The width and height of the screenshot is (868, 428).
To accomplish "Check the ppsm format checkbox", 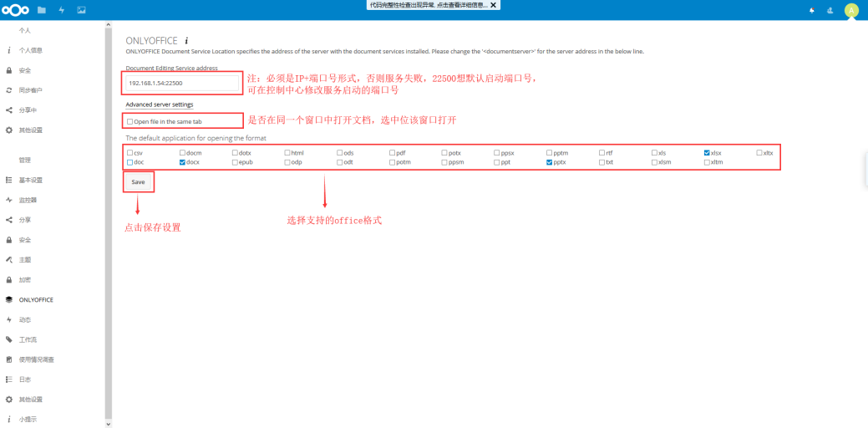I will click(x=444, y=163).
